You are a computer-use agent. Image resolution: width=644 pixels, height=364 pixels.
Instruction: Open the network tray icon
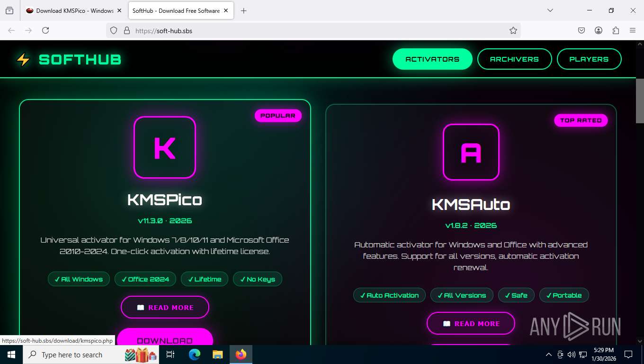click(583, 355)
